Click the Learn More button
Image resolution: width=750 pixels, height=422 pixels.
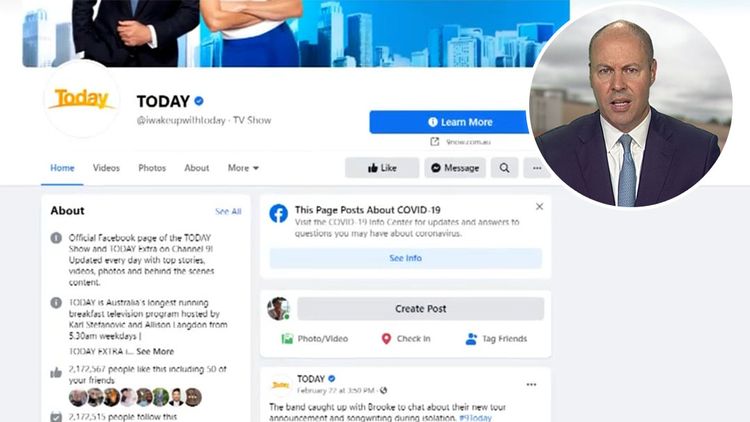tap(450, 122)
